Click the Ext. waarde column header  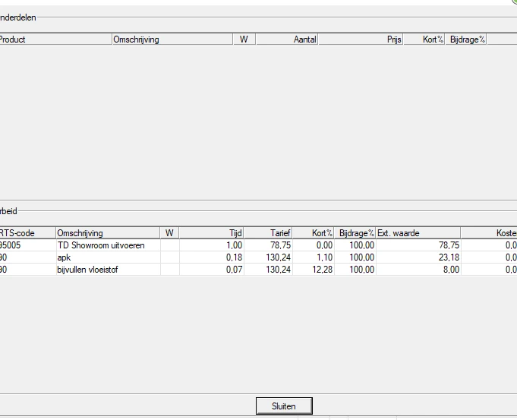click(x=418, y=233)
